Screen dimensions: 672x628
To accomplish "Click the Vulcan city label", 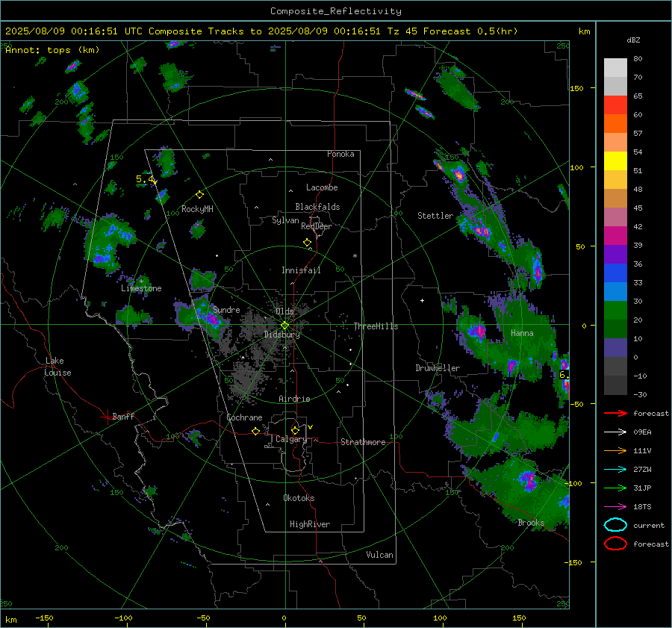I will click(x=379, y=555).
